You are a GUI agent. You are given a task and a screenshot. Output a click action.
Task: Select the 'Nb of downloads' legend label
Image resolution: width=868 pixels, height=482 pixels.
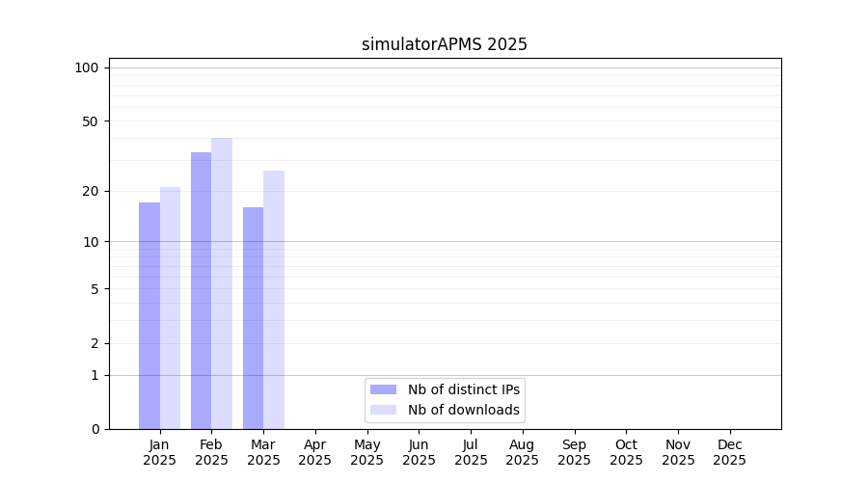coord(464,410)
